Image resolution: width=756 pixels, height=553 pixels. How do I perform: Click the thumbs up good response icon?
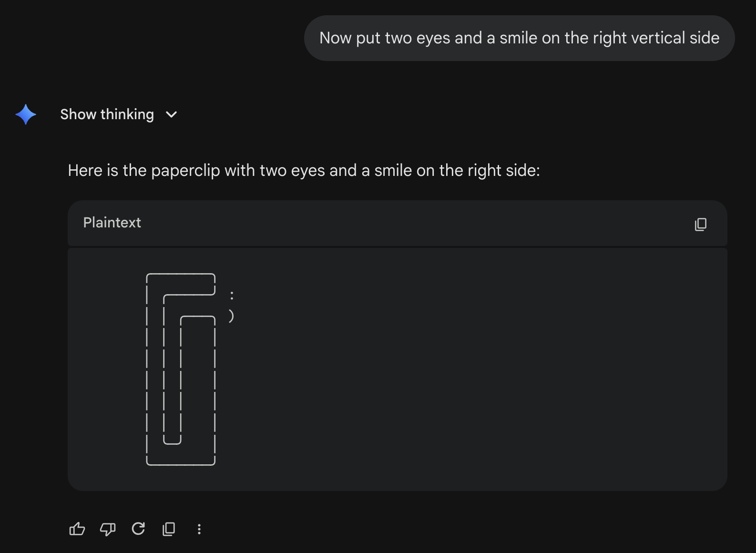(x=77, y=529)
